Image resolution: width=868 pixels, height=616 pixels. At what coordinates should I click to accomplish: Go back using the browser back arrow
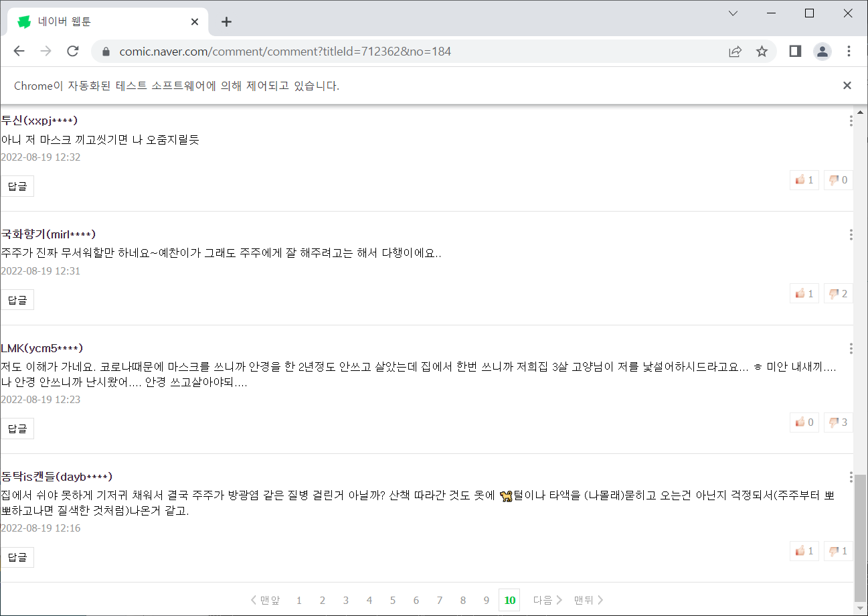click(19, 52)
